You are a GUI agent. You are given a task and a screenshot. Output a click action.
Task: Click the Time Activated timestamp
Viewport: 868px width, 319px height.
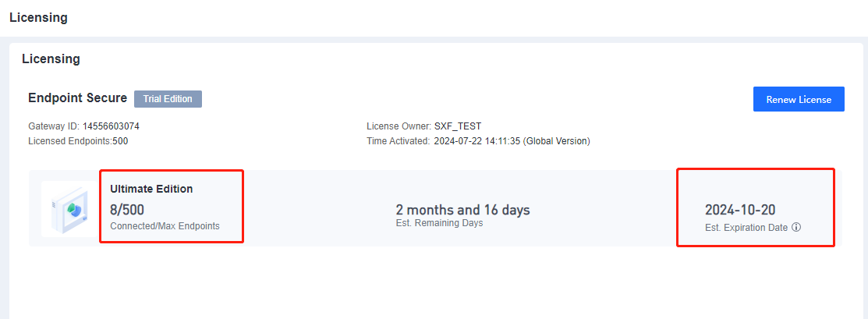(477, 141)
